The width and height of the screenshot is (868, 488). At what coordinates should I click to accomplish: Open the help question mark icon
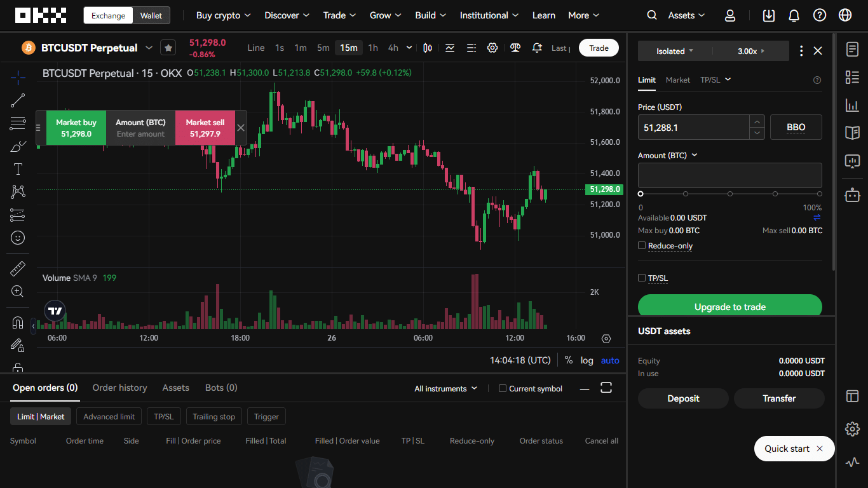[x=820, y=15]
